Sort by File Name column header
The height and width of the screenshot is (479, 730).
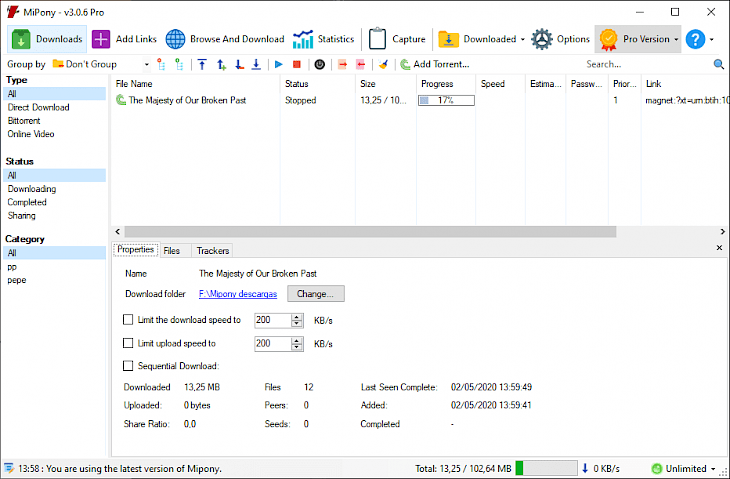[196, 84]
